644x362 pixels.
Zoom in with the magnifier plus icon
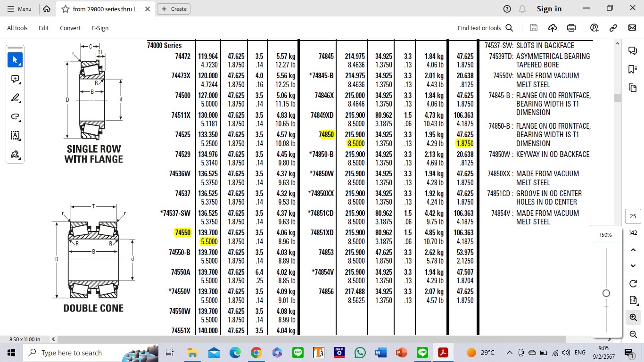(x=633, y=318)
